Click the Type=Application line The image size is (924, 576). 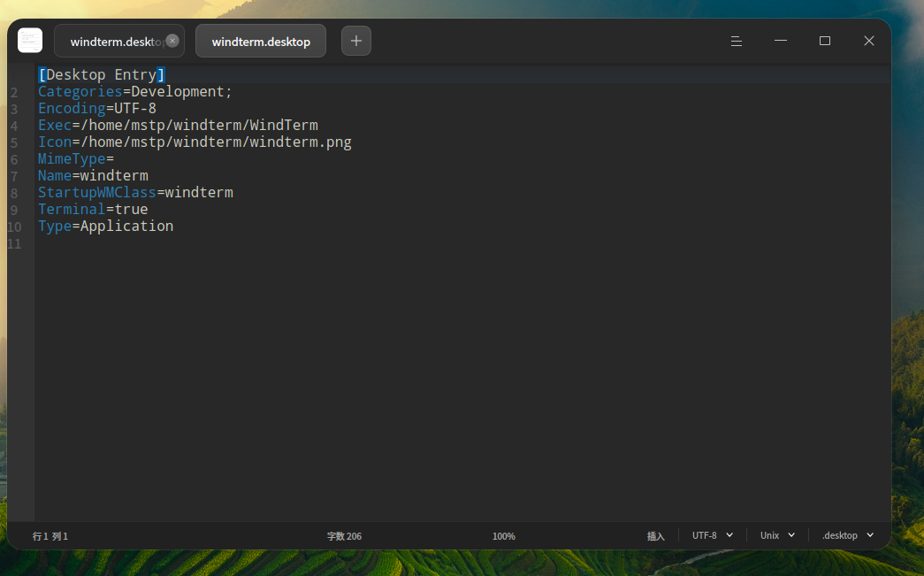coord(105,227)
